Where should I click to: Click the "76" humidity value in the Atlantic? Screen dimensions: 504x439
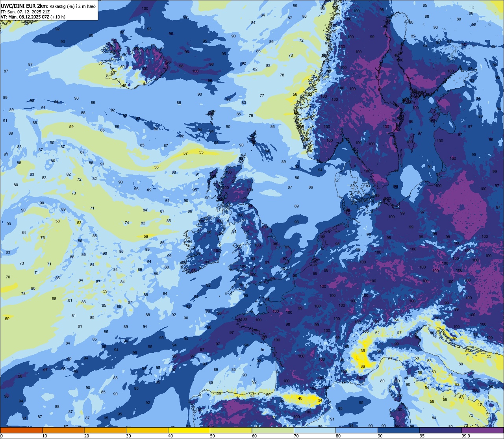pos(43,238)
